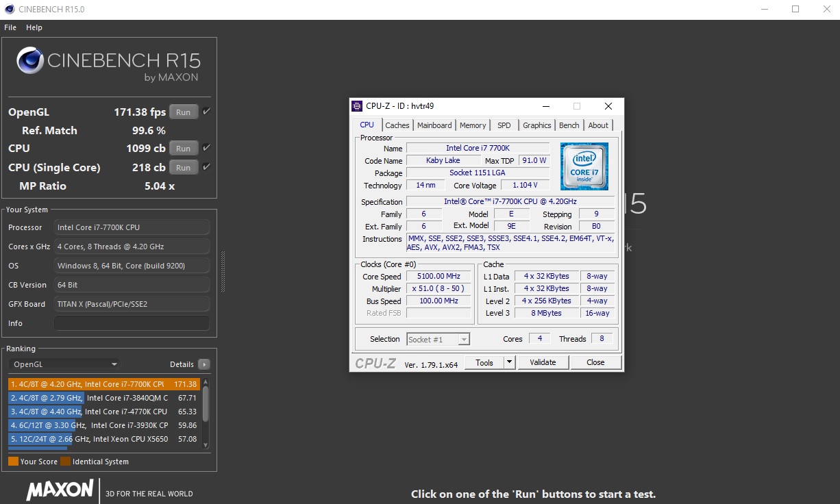Click the Info input field
Viewport: 840px width, 504px height.
(132, 323)
